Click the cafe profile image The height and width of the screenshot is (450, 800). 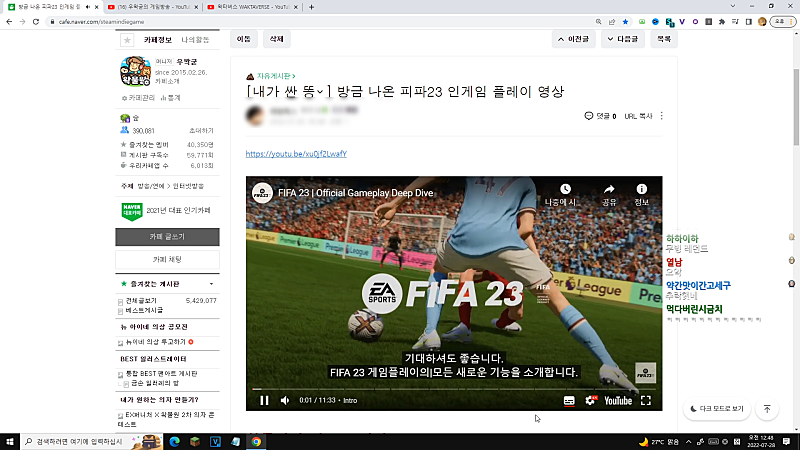[135, 71]
